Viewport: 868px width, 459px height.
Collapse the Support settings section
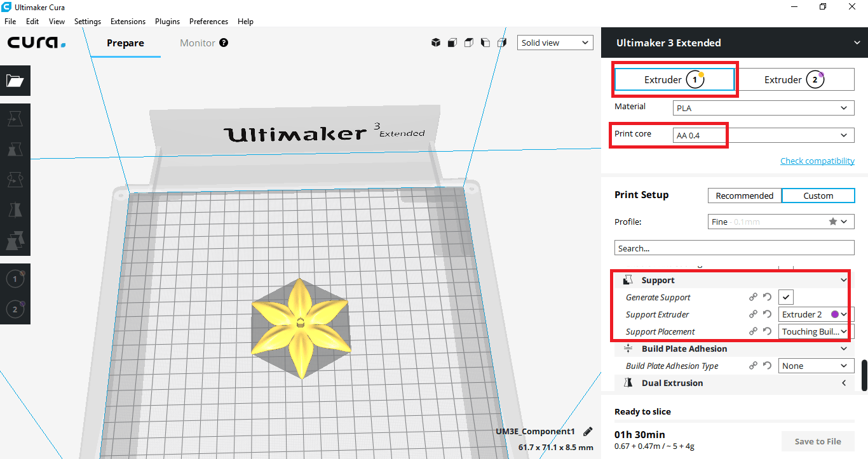843,280
